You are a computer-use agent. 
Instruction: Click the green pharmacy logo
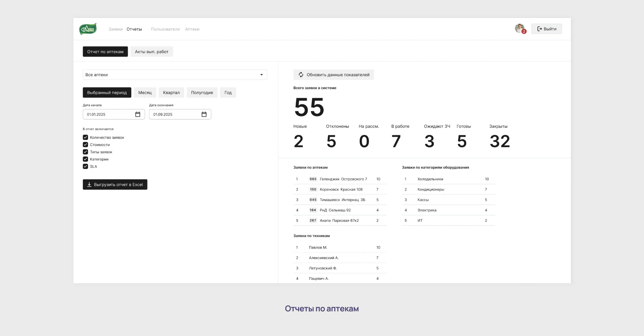[x=88, y=29]
